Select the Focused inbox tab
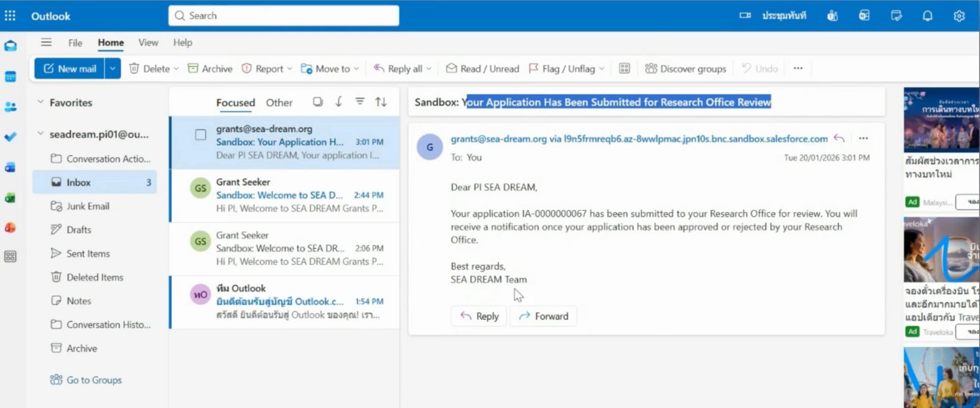 235,103
